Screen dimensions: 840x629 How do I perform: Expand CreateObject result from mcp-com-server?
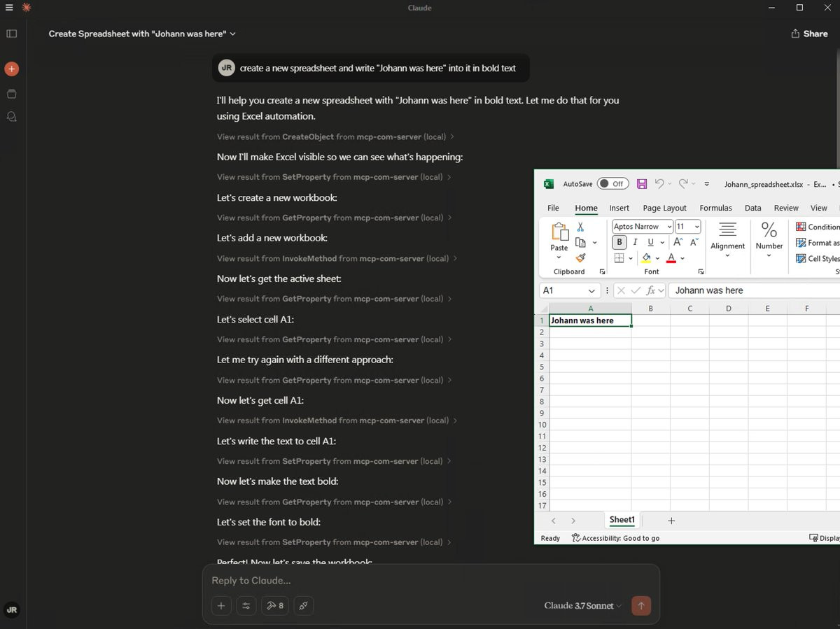pyautogui.click(x=336, y=137)
